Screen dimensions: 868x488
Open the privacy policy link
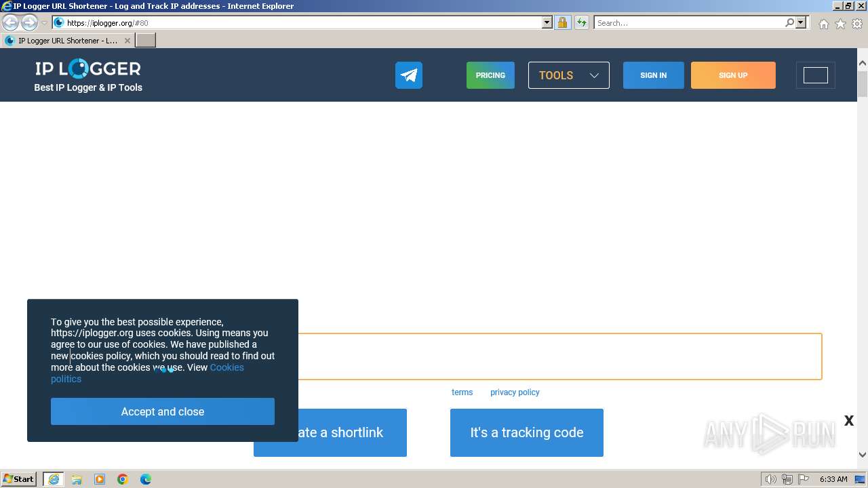coord(515,392)
